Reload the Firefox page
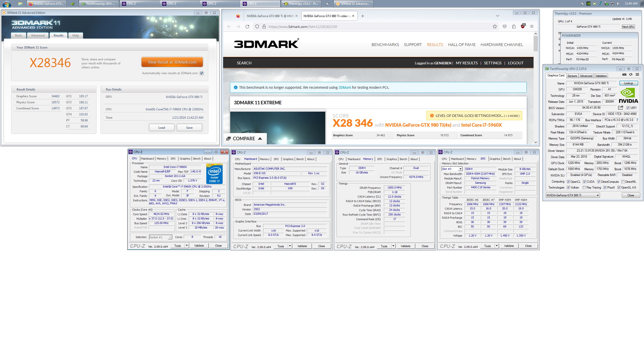The width and height of the screenshot is (644, 362). pyautogui.click(x=247, y=27)
